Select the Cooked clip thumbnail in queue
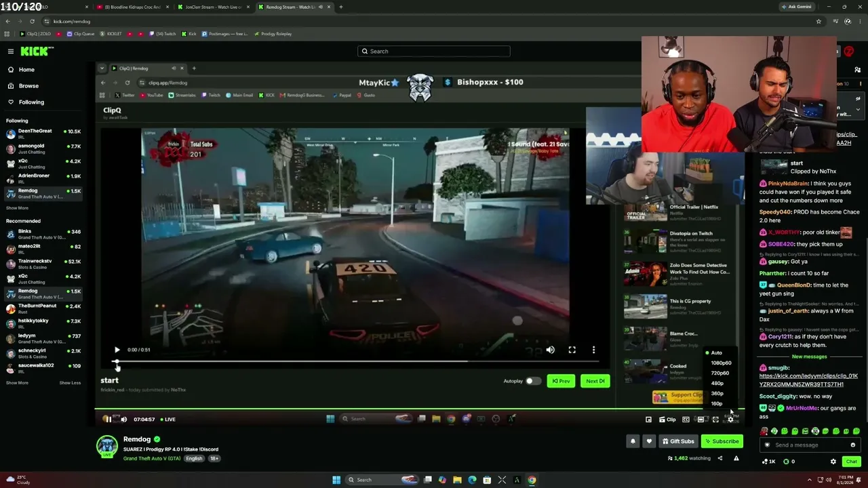The height and width of the screenshot is (488, 868). 645,371
